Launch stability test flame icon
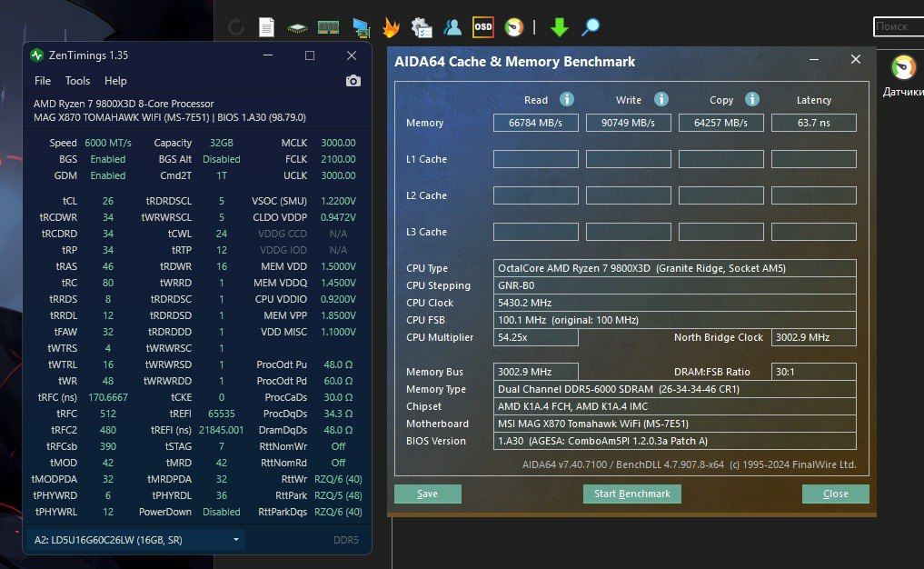Viewport: 924px width, 569px height. (x=391, y=27)
